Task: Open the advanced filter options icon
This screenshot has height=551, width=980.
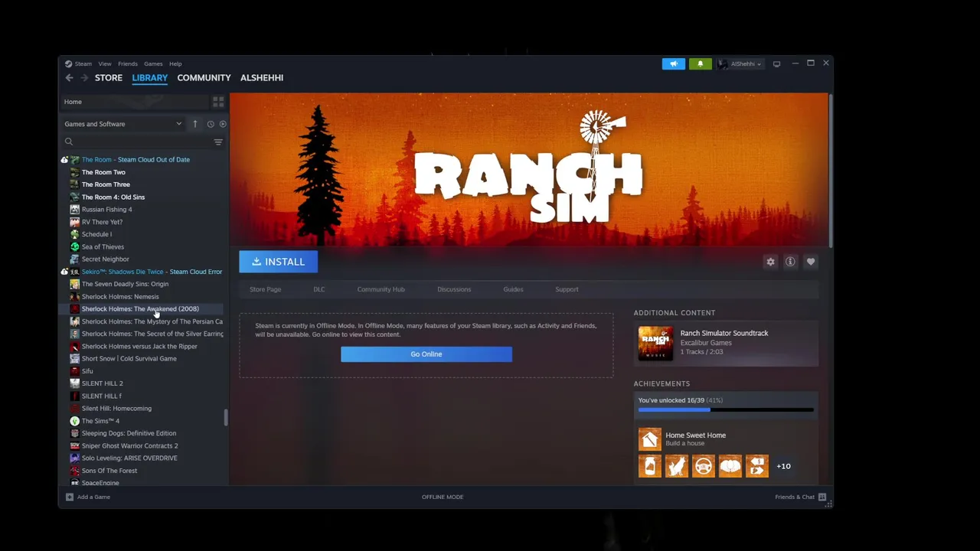Action: (218, 142)
